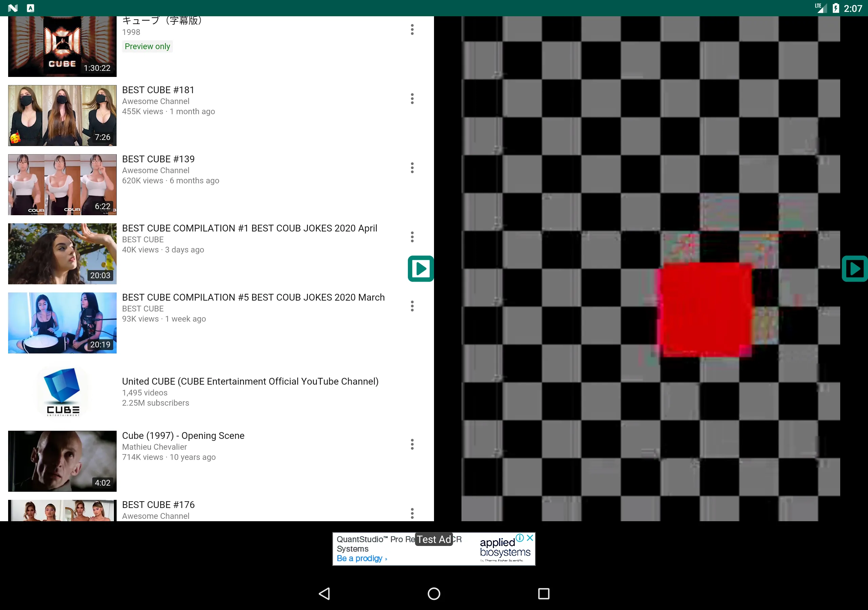
Task: Select title BEST CUBE #139
Action: point(158,159)
